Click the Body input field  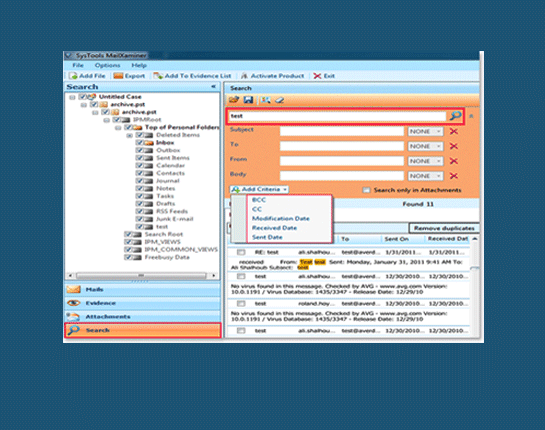pyautogui.click(x=342, y=176)
